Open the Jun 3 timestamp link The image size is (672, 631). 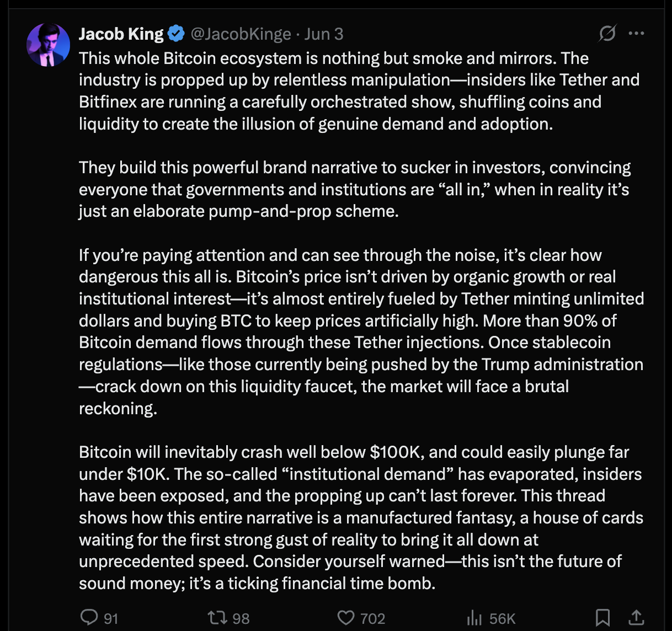click(x=324, y=34)
